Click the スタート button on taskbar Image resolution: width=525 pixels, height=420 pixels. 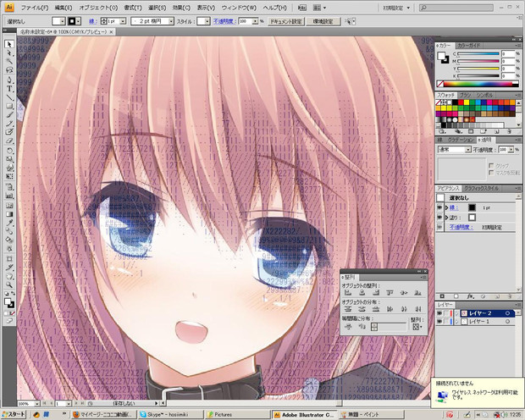[14, 414]
